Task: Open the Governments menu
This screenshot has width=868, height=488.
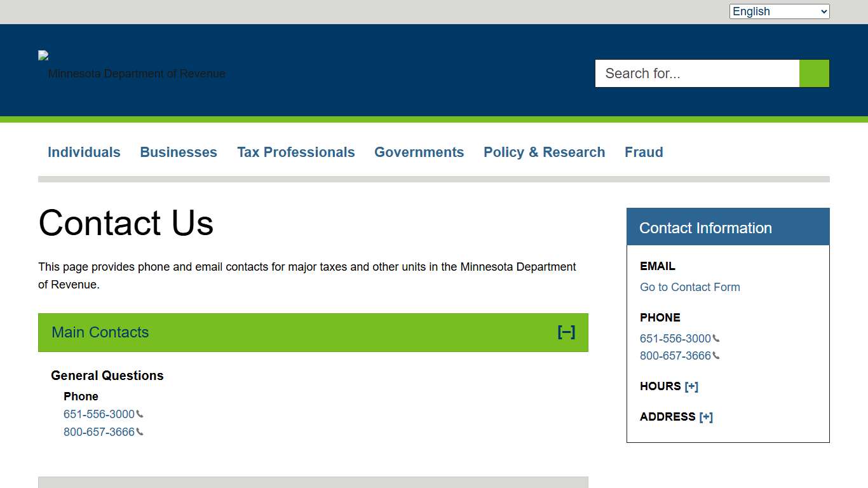Action: [x=419, y=152]
